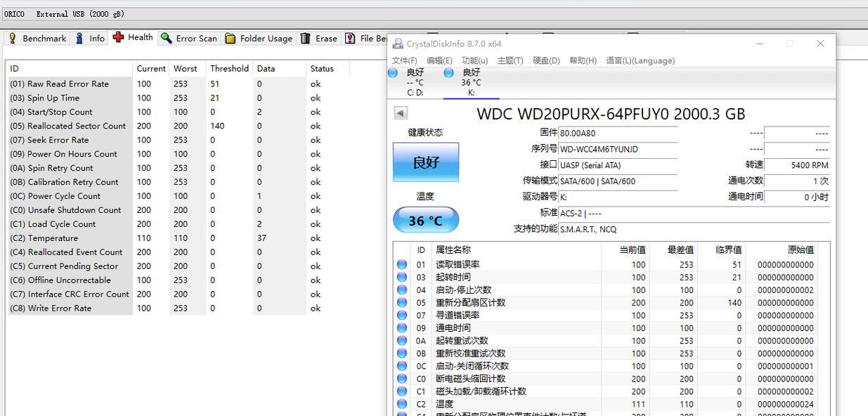Click the CrystalDiskInfo title bar app icon
868x416 pixels.
tap(398, 44)
